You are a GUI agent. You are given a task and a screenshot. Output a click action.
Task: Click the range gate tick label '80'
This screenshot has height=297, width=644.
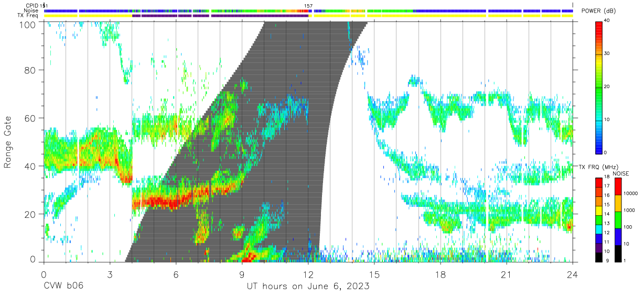point(30,70)
